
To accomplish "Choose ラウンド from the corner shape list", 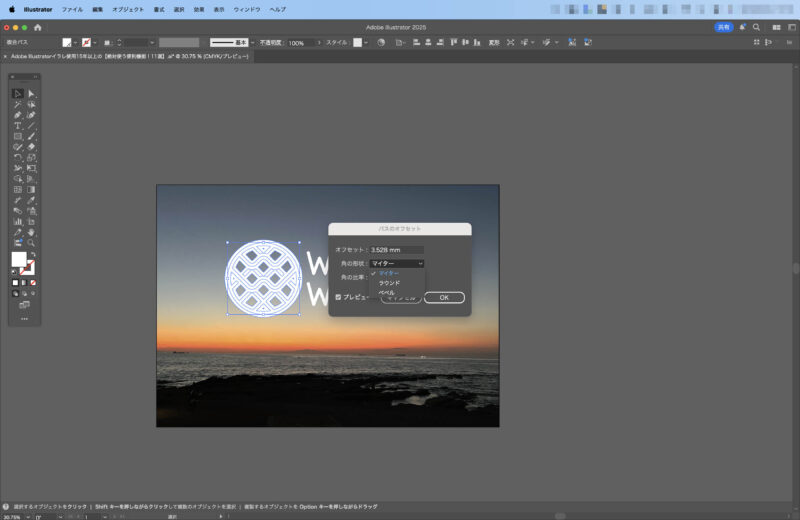I will coord(389,283).
